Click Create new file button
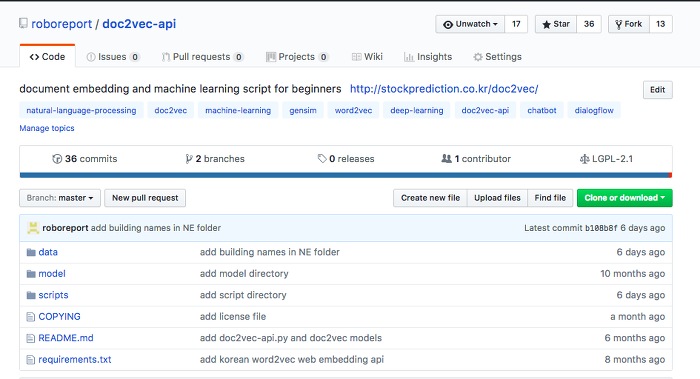Image resolution: width=700 pixels, height=379 pixels. (x=430, y=198)
